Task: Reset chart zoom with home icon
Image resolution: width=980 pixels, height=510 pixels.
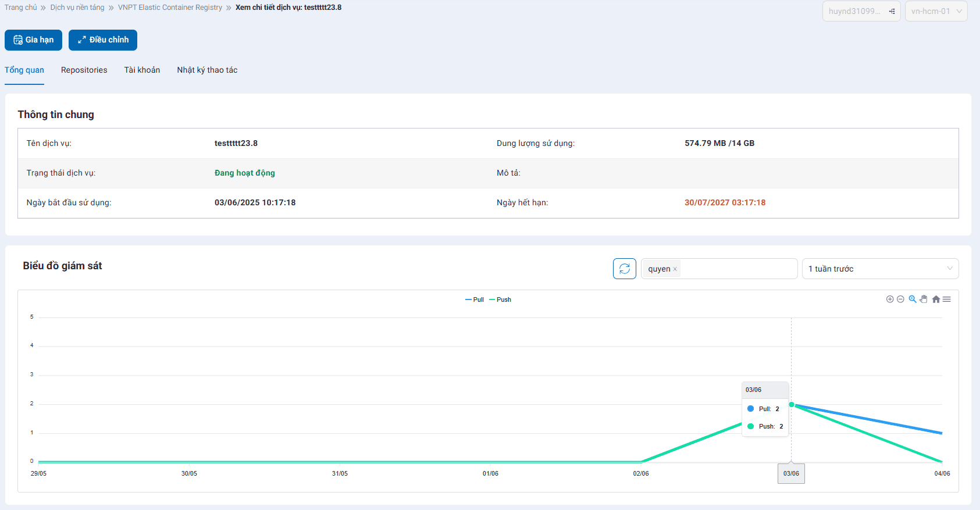Action: tap(936, 299)
